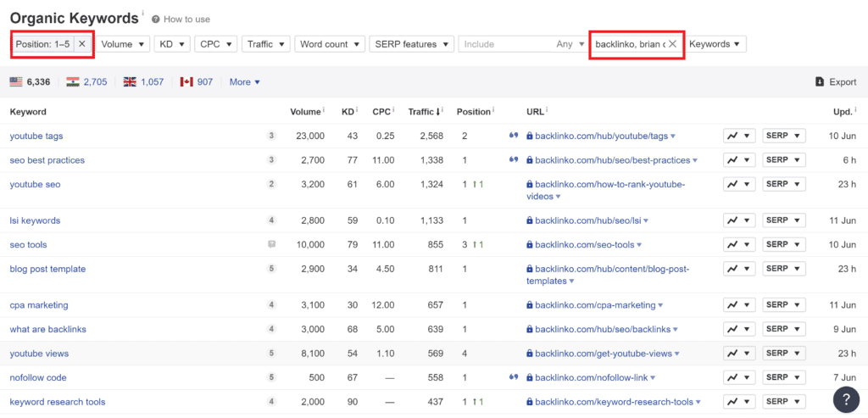Viewport: 868px width, 418px height.
Task: Click featured snippet quote icon for nofollow code
Action: pyautogui.click(x=513, y=377)
